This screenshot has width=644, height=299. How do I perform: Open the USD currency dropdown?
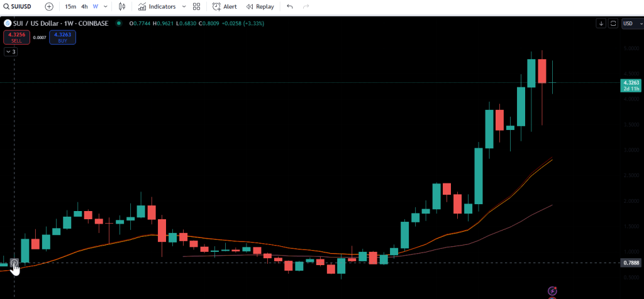pos(632,23)
